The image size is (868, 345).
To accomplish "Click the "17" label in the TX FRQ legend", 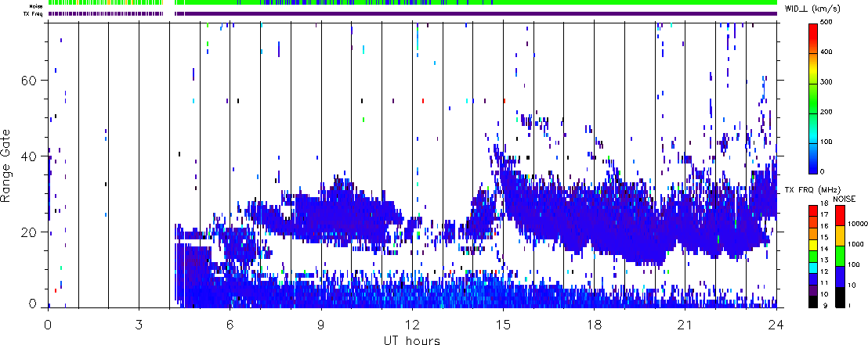I will coord(824,214).
